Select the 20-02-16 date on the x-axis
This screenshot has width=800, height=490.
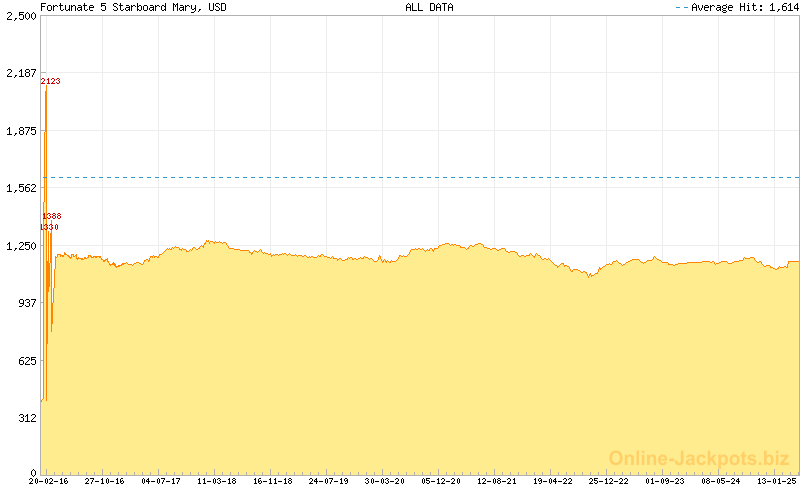click(x=49, y=481)
